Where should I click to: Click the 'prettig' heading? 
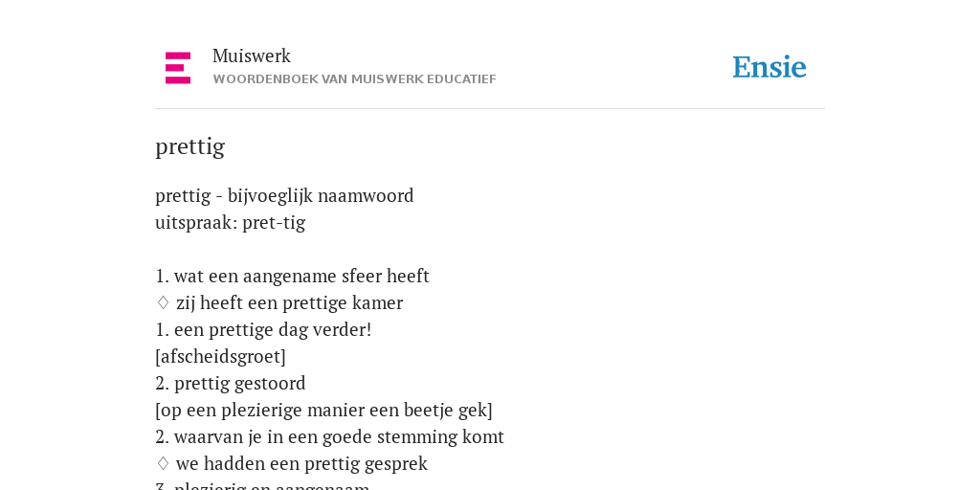tap(190, 146)
